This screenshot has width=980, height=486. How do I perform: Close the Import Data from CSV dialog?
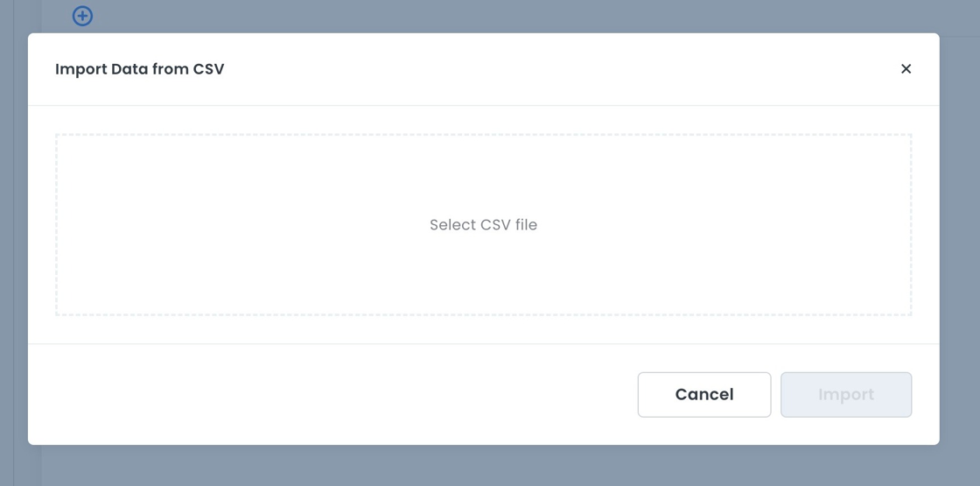point(906,69)
